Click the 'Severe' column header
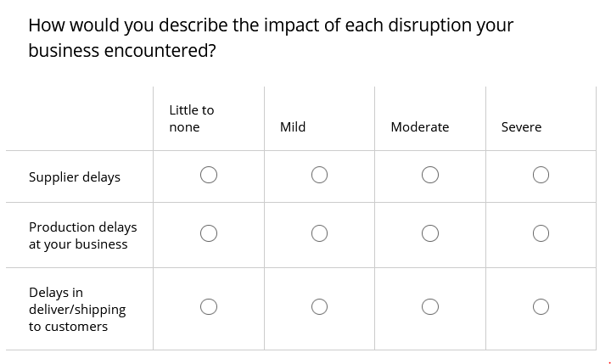 click(x=521, y=127)
